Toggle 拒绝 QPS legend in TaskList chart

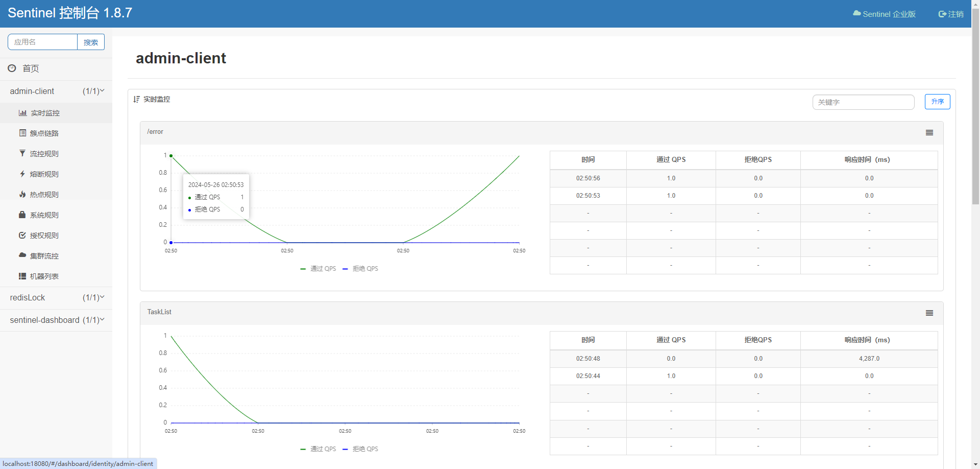tap(360, 449)
